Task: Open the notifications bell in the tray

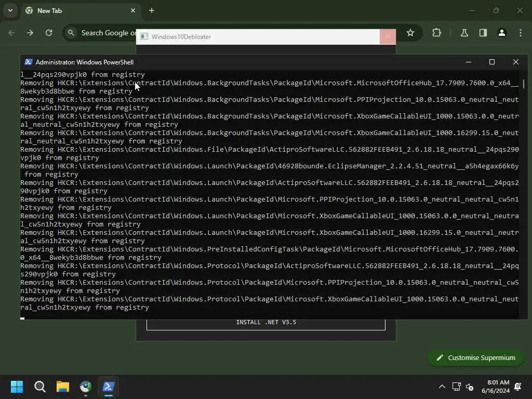Action: (x=518, y=387)
